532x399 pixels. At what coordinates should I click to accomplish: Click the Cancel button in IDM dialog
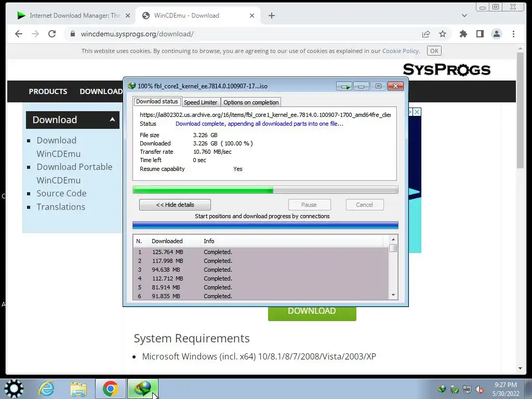tap(365, 205)
